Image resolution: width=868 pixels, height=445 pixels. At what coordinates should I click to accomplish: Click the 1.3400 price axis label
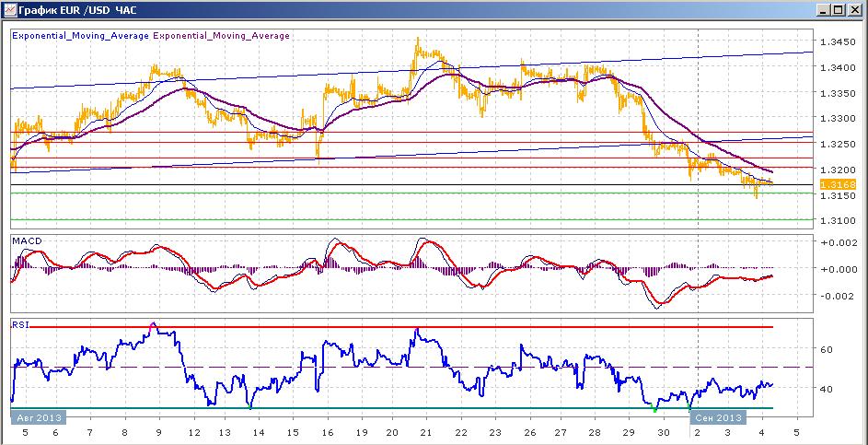838,67
